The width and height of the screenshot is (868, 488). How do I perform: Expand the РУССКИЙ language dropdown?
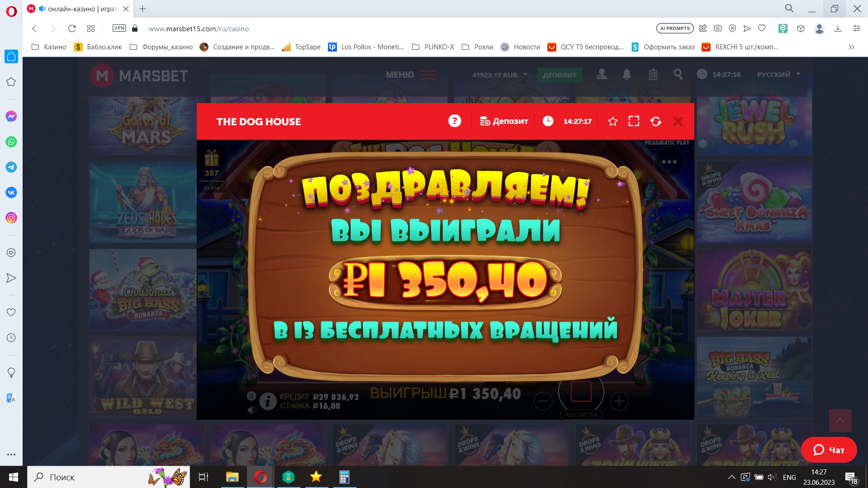[779, 74]
